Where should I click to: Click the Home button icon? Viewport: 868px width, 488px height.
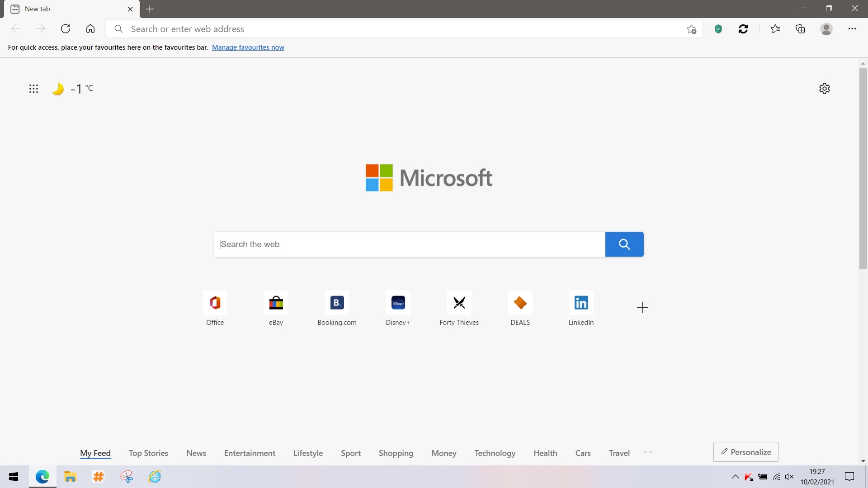[90, 29]
